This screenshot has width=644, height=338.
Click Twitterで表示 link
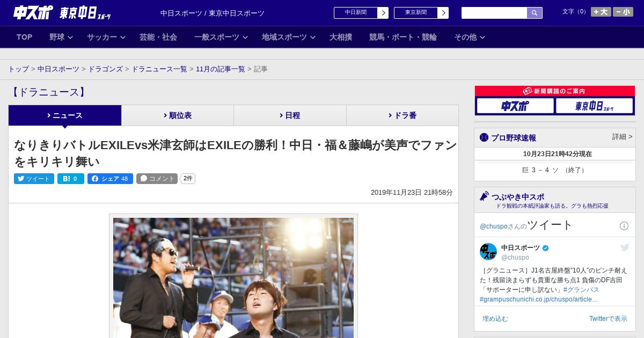click(x=608, y=319)
